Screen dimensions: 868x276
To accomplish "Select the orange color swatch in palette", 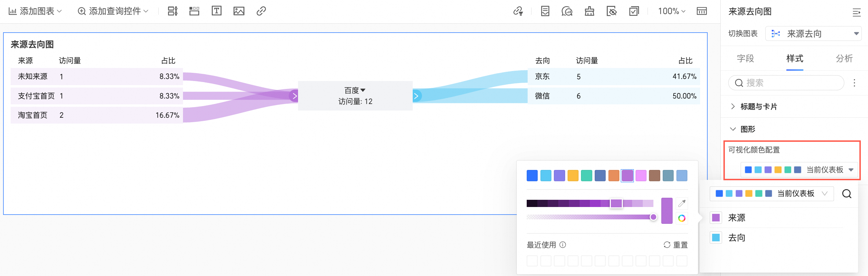I will (x=614, y=176).
